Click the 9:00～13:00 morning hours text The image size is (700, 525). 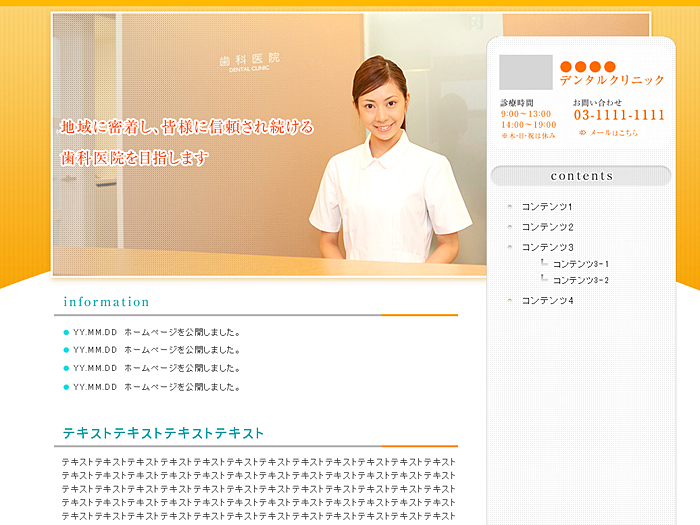(x=526, y=114)
